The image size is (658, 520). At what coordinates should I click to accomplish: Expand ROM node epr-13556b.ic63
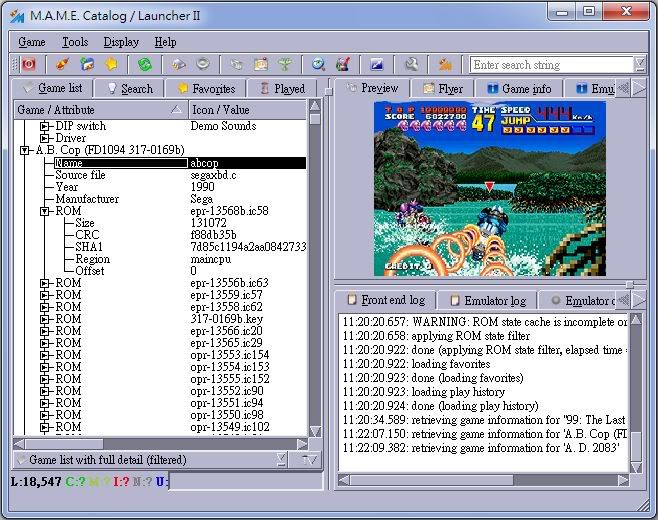coord(44,283)
